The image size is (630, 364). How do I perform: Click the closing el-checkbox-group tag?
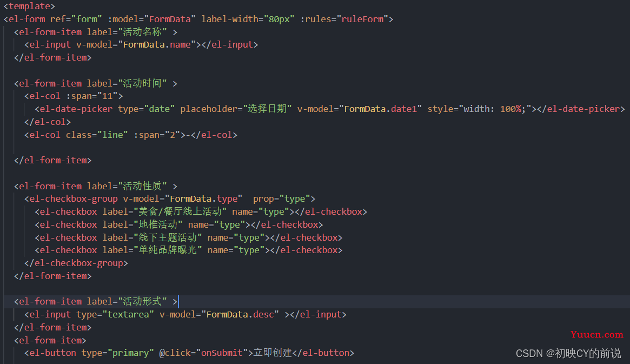click(x=76, y=263)
